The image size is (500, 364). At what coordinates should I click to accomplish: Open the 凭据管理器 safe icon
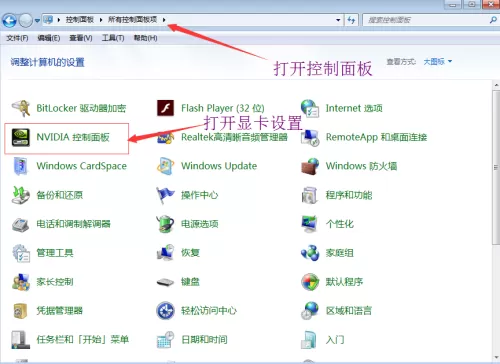coord(21,311)
